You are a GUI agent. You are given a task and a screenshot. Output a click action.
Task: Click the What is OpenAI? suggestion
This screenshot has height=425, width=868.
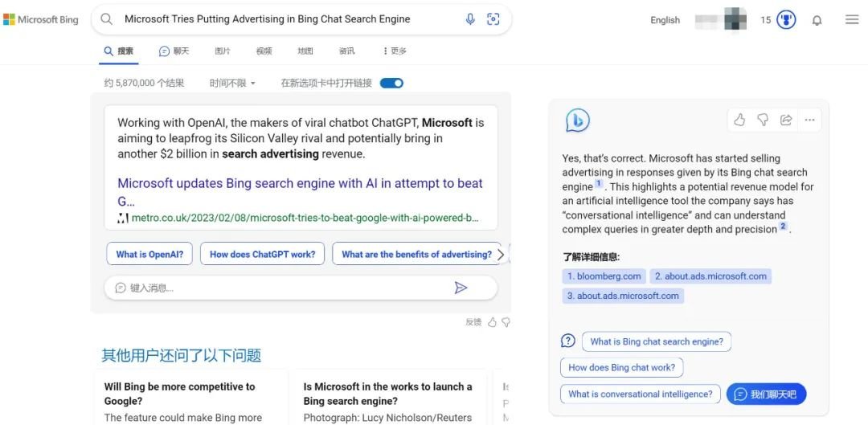click(x=149, y=255)
